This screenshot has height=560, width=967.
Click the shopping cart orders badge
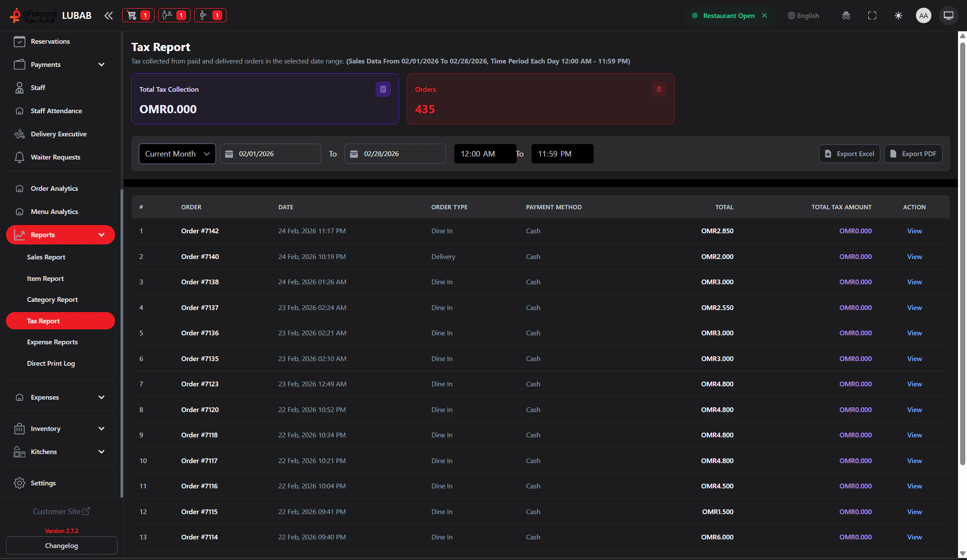pos(138,15)
